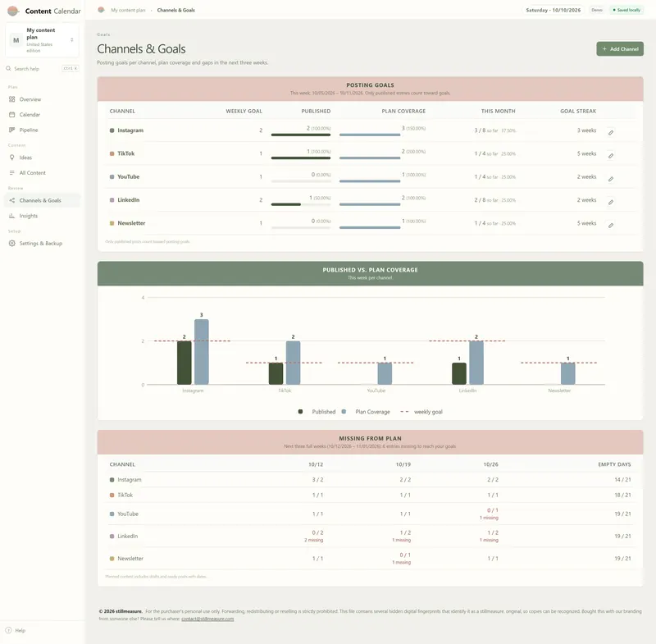Click the Overview grid icon
This screenshot has height=644, width=656.
click(11, 99)
